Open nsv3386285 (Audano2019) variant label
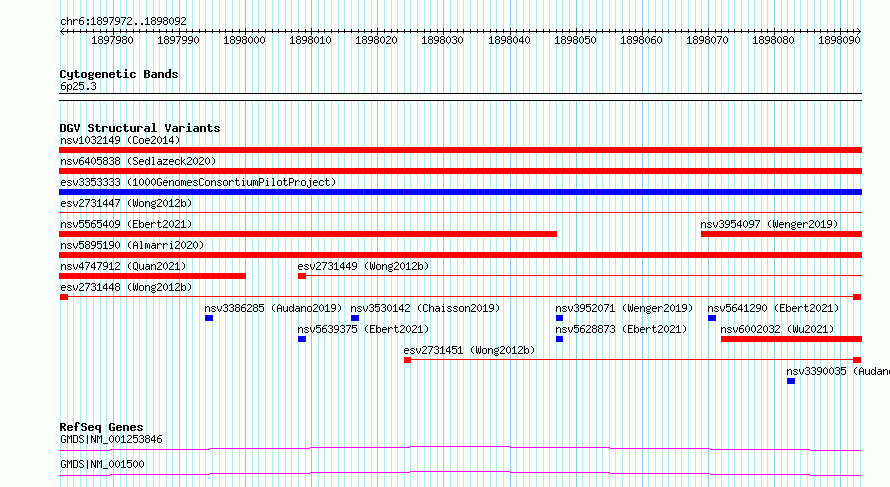 (273, 308)
